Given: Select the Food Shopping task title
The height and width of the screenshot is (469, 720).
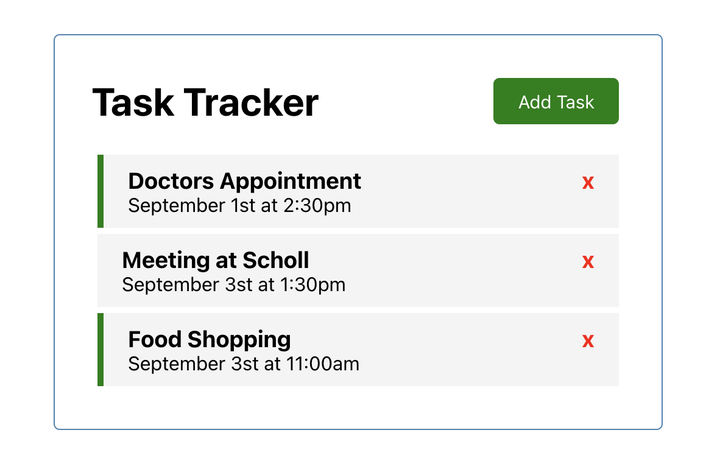Looking at the screenshot, I should [x=209, y=339].
